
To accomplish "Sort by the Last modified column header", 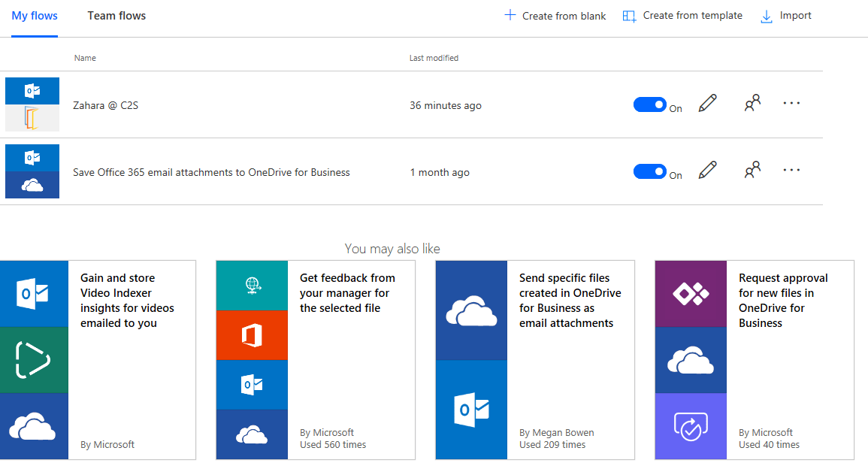I will tap(434, 58).
